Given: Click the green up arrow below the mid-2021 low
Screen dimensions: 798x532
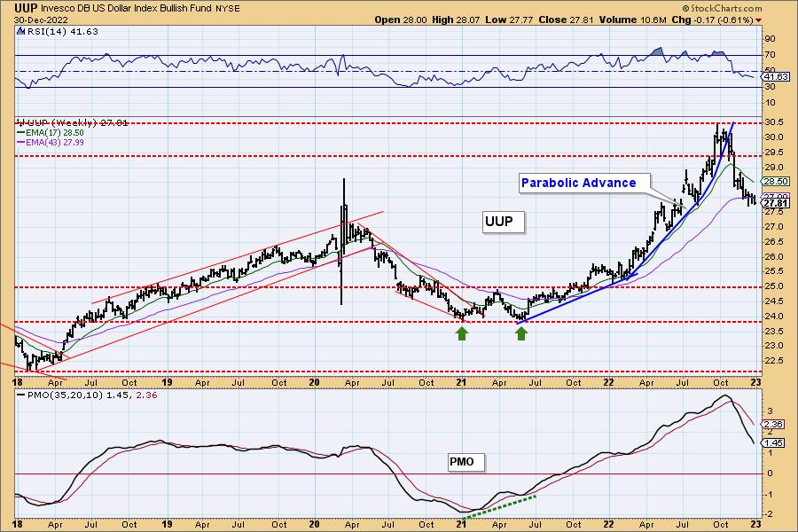Looking at the screenshot, I should click(x=521, y=333).
